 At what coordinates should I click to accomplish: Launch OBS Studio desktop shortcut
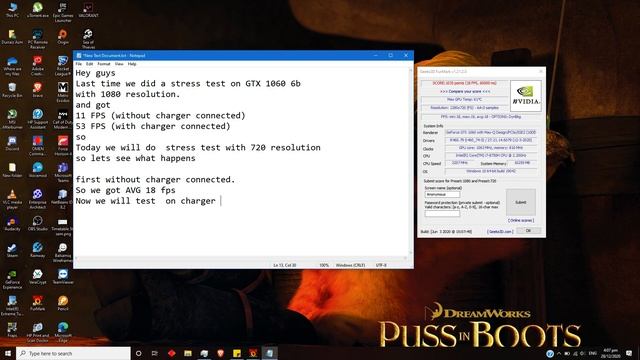38,224
